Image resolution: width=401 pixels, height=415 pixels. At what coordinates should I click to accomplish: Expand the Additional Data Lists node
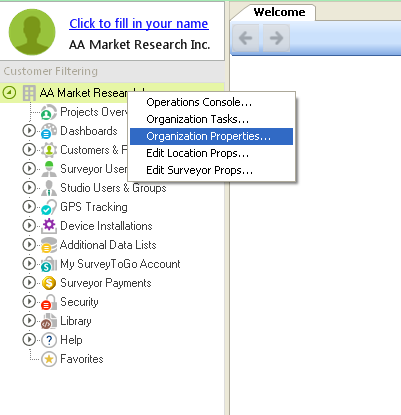[x=29, y=245]
